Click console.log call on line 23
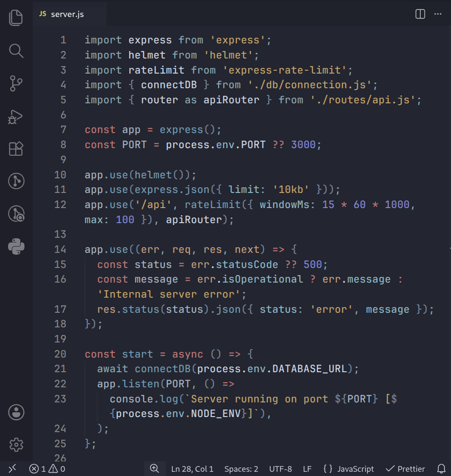 point(144,399)
